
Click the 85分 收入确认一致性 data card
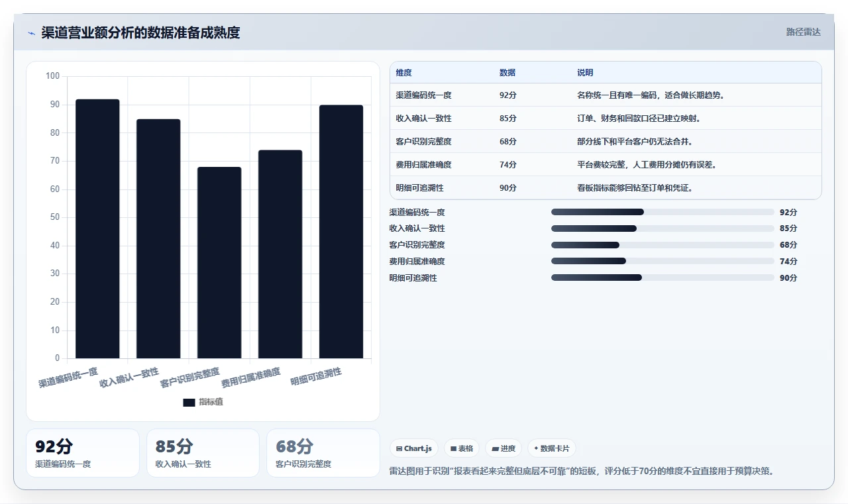point(203,453)
